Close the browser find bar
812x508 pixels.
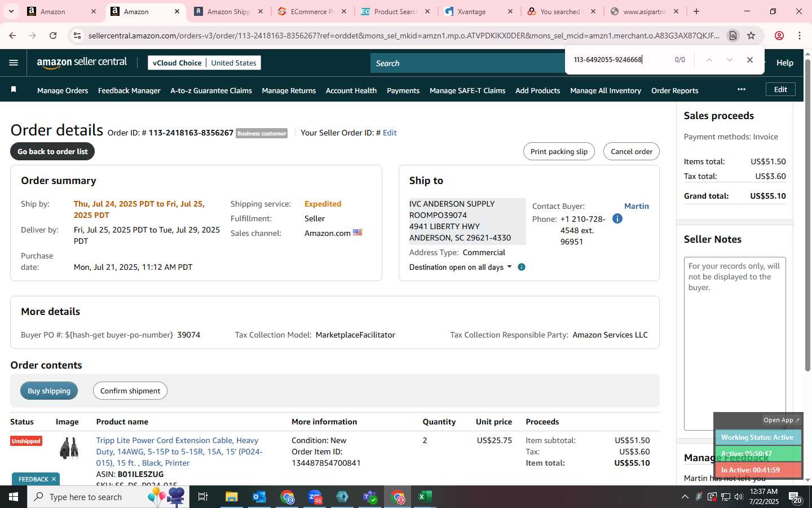[x=749, y=60]
